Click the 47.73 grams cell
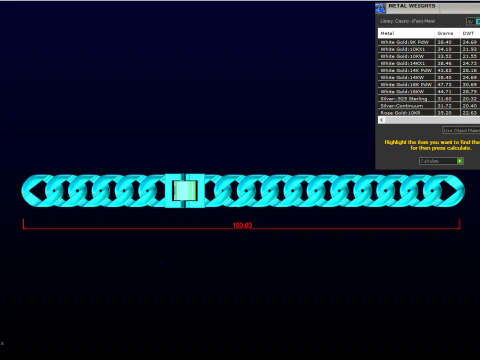The height and width of the screenshot is (360, 480). click(447, 84)
